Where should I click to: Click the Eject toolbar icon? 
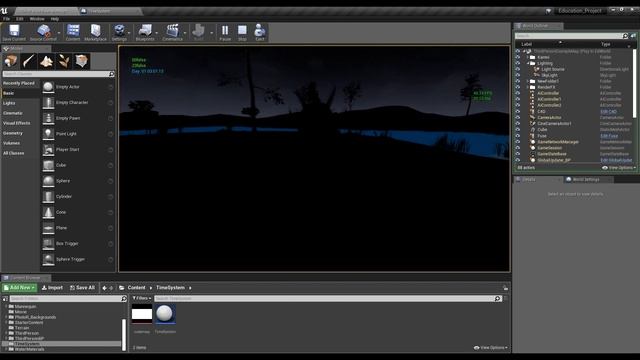click(260, 32)
